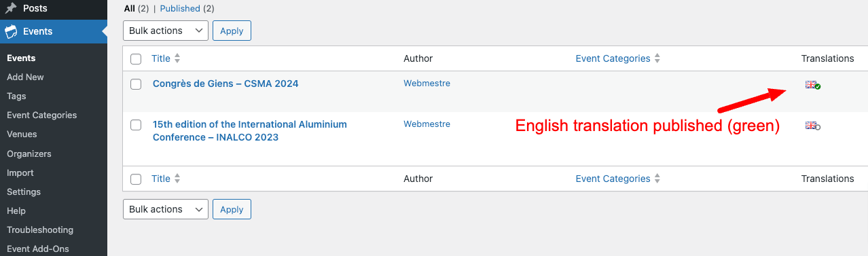Click the top Apply button
The image size is (868, 256).
[x=232, y=31]
